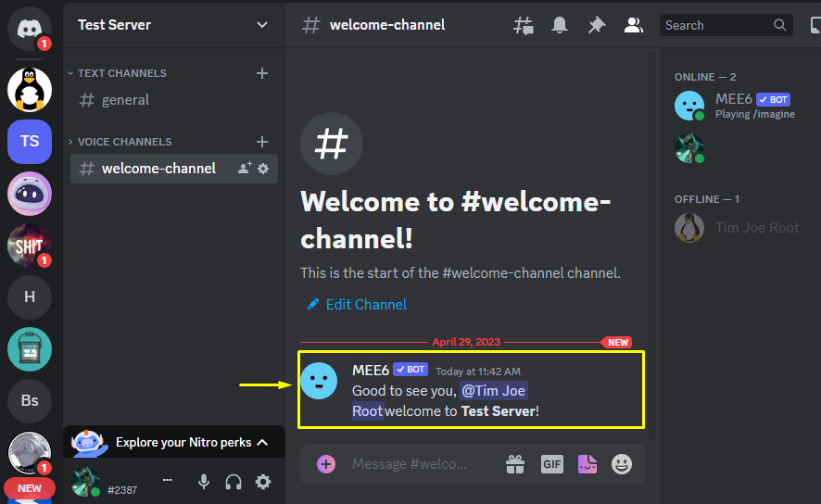
Task: Mute the microphone
Action: pyautogui.click(x=204, y=482)
